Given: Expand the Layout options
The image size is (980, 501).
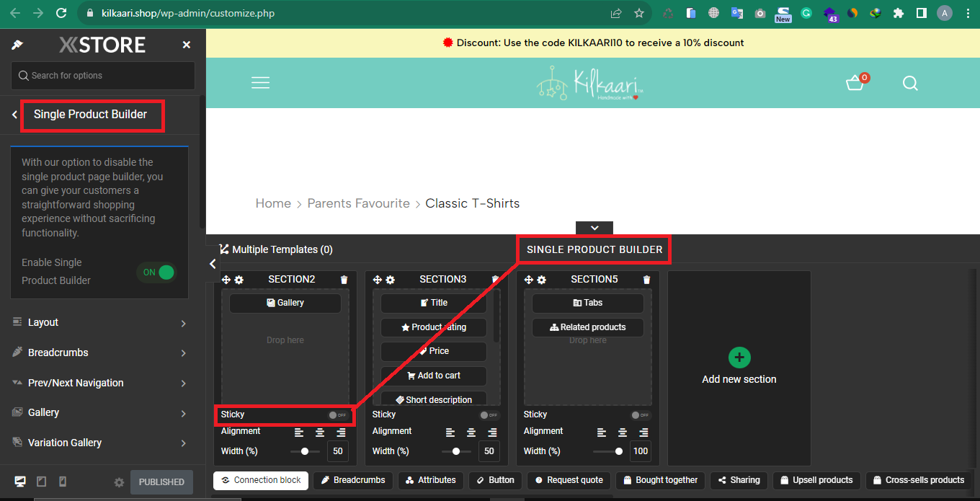Looking at the screenshot, I should 99,322.
